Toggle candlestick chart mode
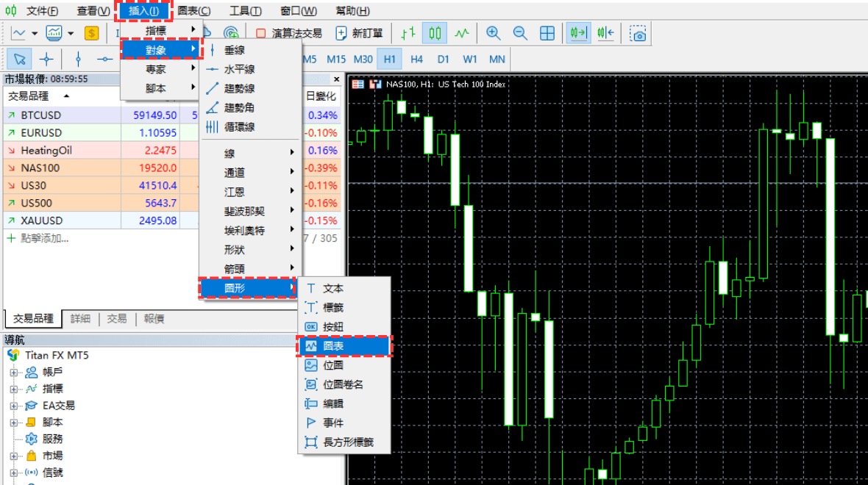Viewport: 868px width, 485px height. pyautogui.click(x=435, y=33)
